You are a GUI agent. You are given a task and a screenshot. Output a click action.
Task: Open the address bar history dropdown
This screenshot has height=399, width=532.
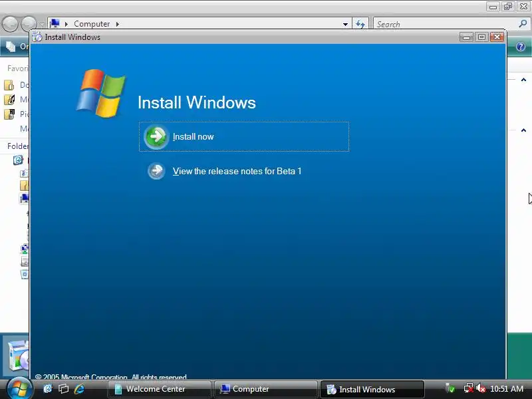pyautogui.click(x=345, y=24)
